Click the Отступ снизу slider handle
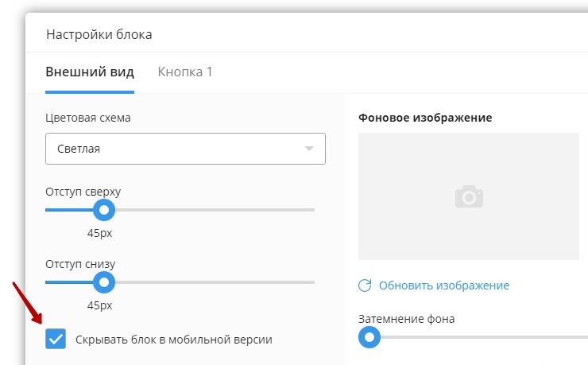This screenshot has width=588, height=365. (103, 282)
